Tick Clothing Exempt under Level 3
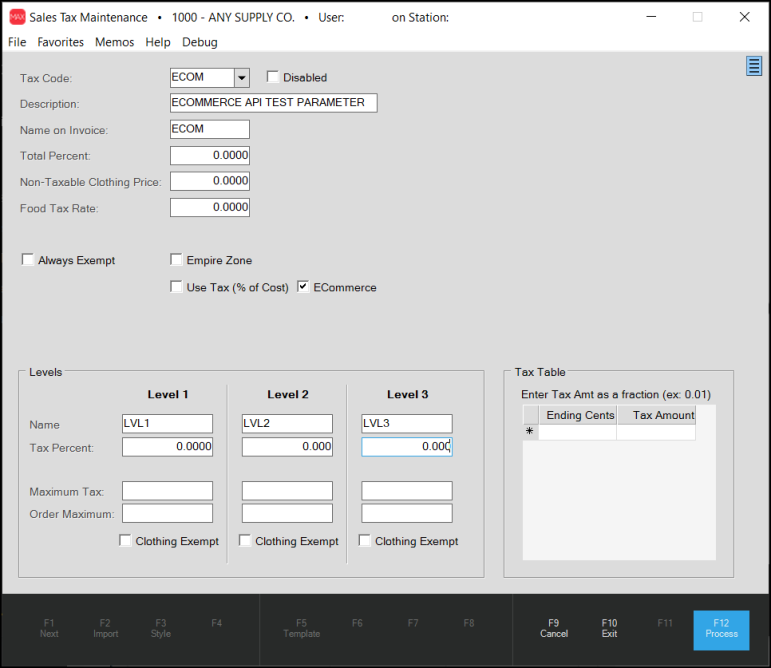This screenshot has width=771, height=668. 365,540
